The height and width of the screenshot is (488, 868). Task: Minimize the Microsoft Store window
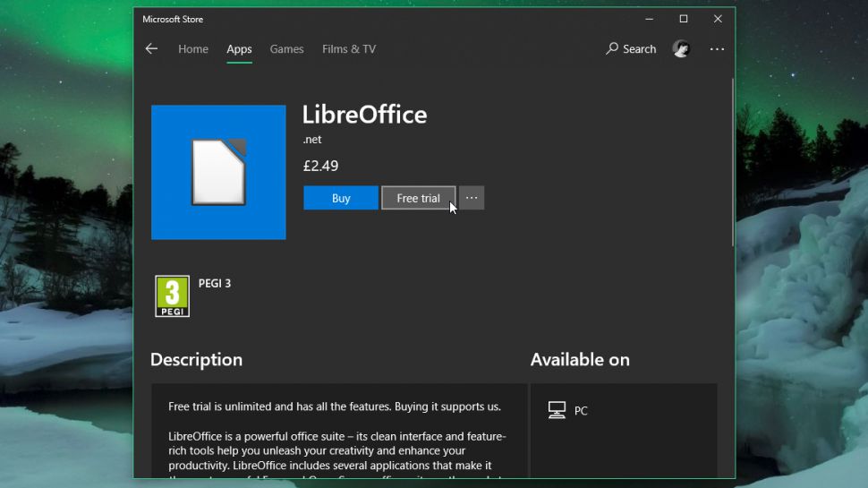coord(650,19)
